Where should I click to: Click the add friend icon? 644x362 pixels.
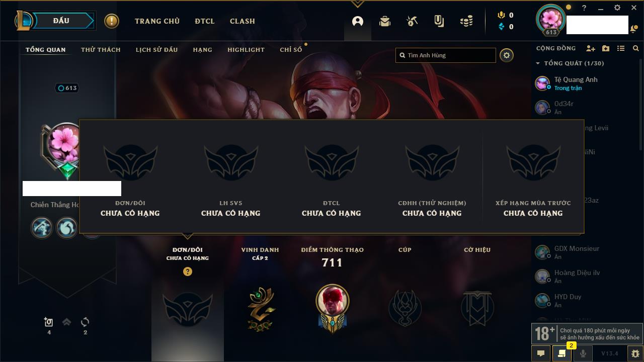(591, 48)
